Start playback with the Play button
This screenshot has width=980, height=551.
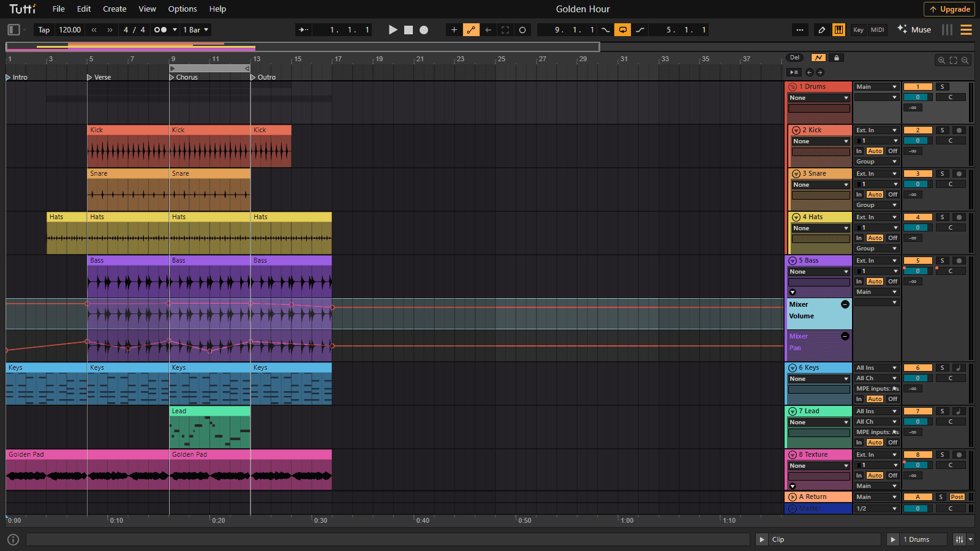click(393, 29)
